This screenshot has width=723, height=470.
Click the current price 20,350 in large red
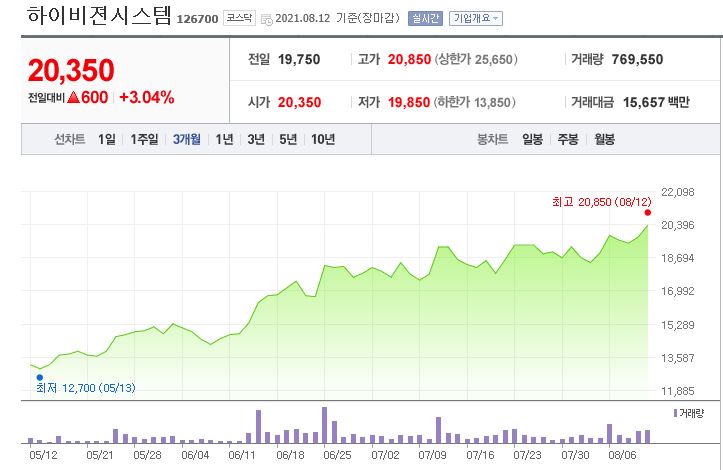[x=71, y=71]
